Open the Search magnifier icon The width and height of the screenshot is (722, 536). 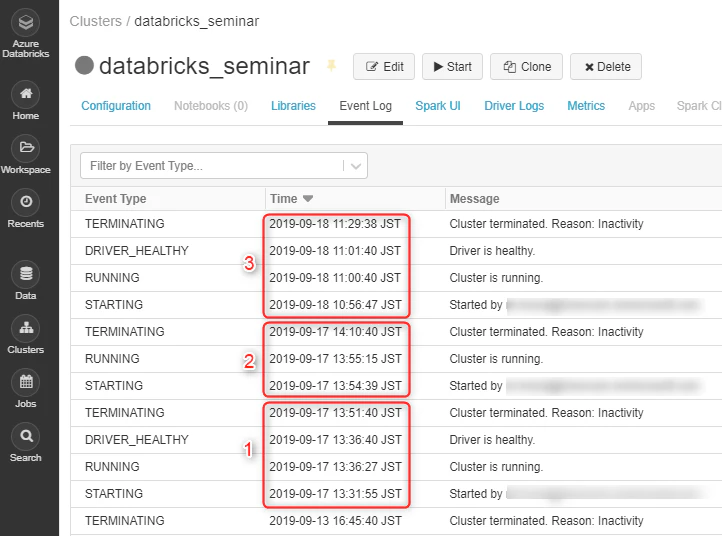click(x=26, y=436)
